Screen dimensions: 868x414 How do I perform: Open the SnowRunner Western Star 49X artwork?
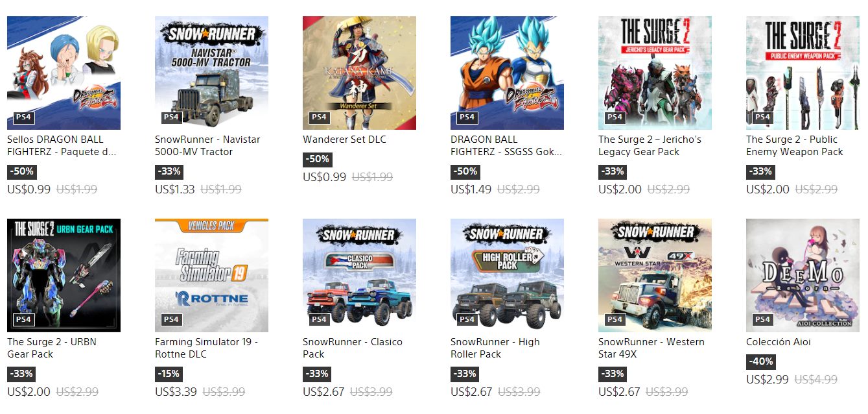tap(655, 275)
